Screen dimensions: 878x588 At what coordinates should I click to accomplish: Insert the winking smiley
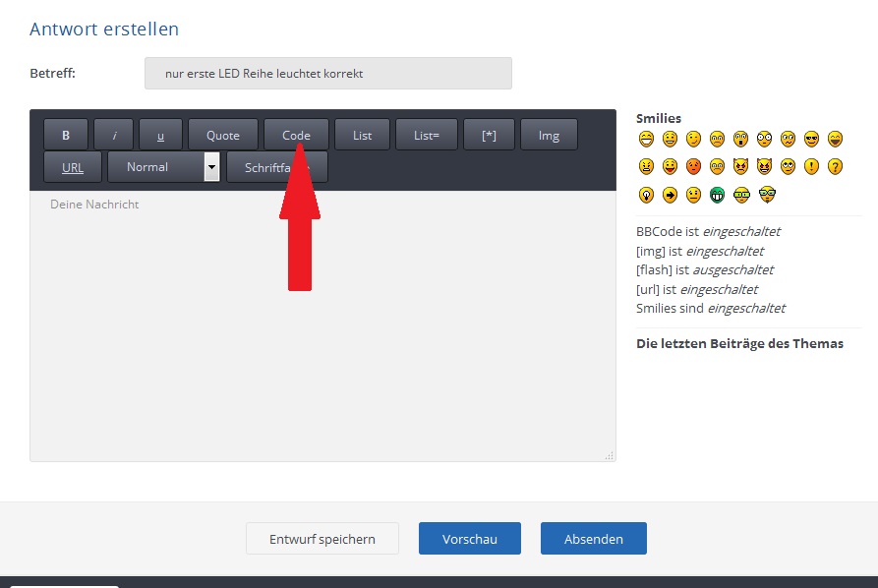(x=693, y=139)
